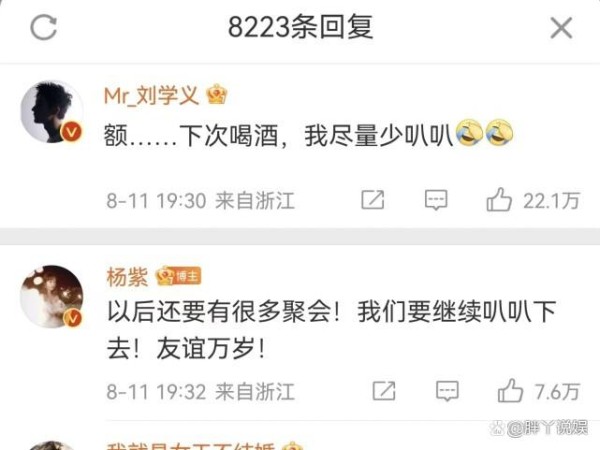
Task: Click the verified V badge on 杨紫's avatar
Action: pyautogui.click(x=72, y=318)
